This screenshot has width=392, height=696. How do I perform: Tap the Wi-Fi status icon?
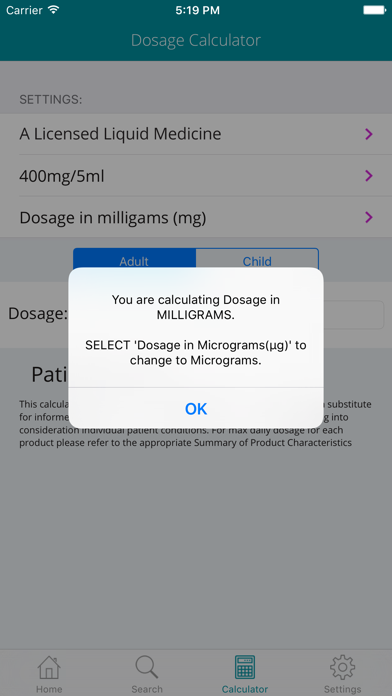click(x=54, y=10)
